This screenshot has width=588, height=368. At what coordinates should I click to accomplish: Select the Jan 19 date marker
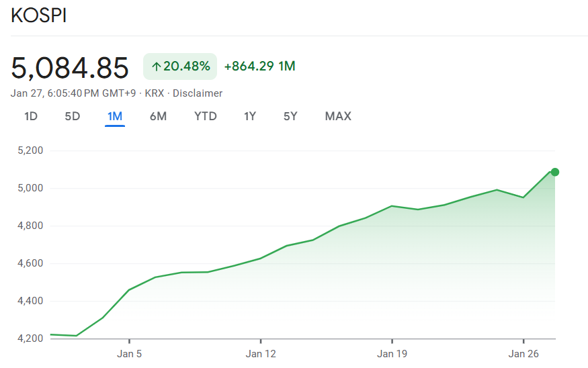pyautogui.click(x=392, y=353)
